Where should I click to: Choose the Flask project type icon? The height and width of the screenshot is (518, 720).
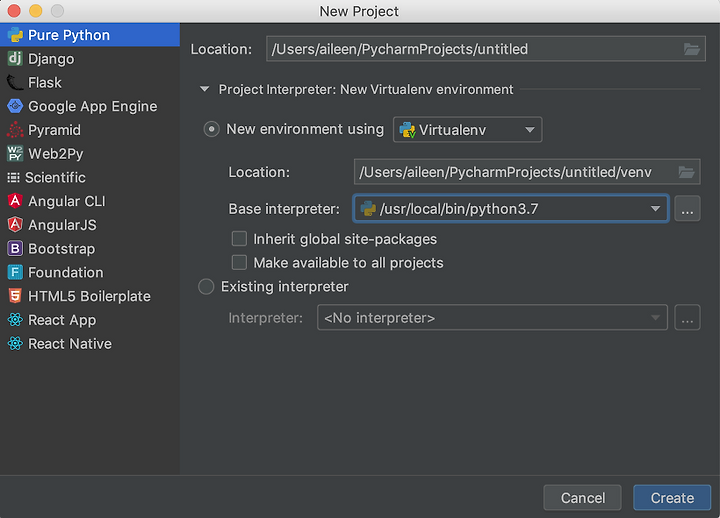tap(15, 82)
